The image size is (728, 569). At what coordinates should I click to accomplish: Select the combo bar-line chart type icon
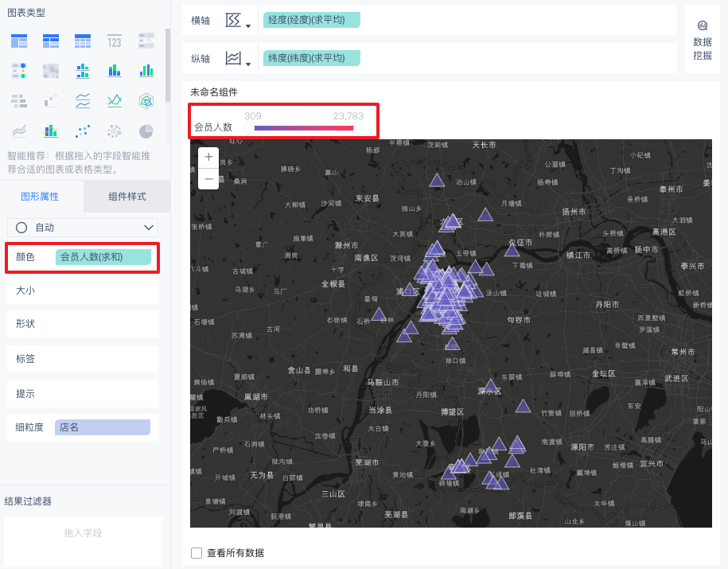(x=50, y=131)
